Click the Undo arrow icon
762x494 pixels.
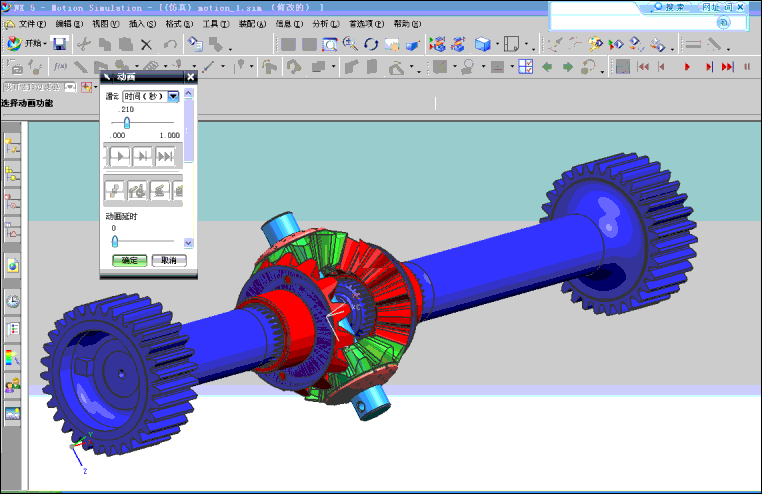(x=170, y=45)
